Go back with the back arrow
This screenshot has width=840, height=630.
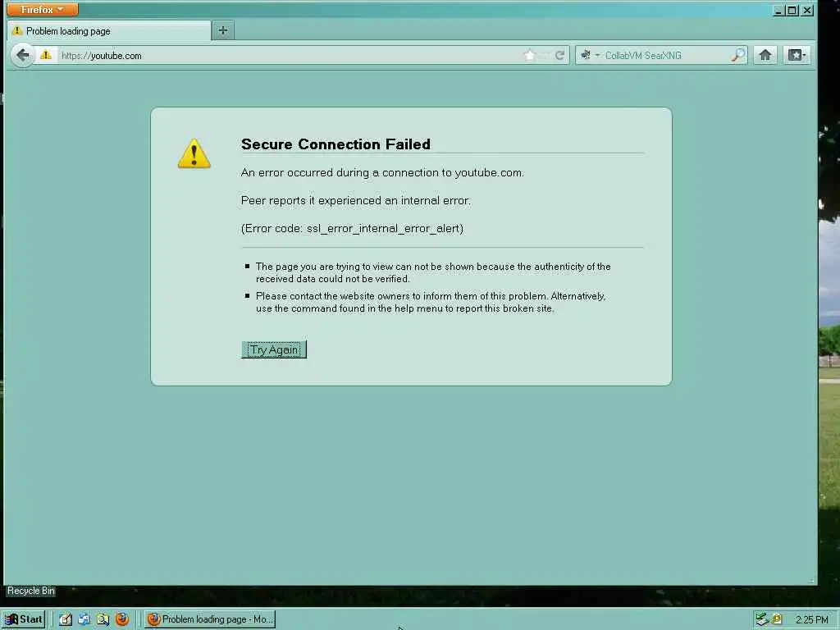[22, 55]
